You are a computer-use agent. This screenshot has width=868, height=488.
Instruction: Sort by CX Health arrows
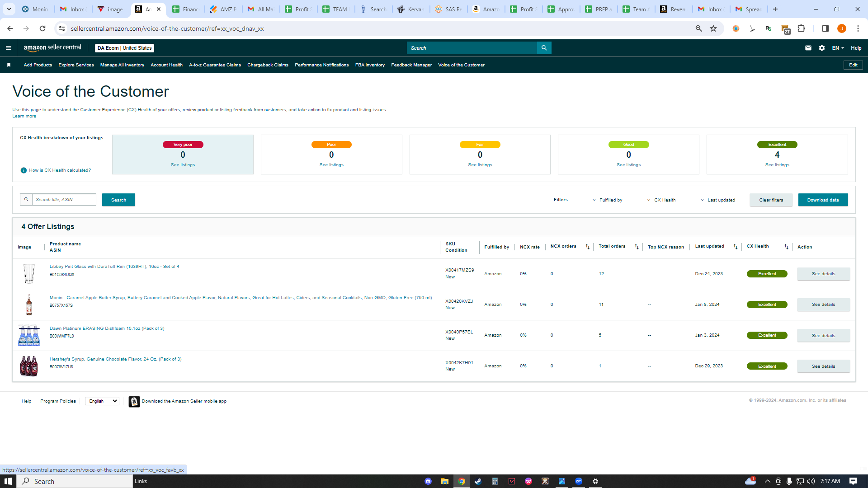786,247
